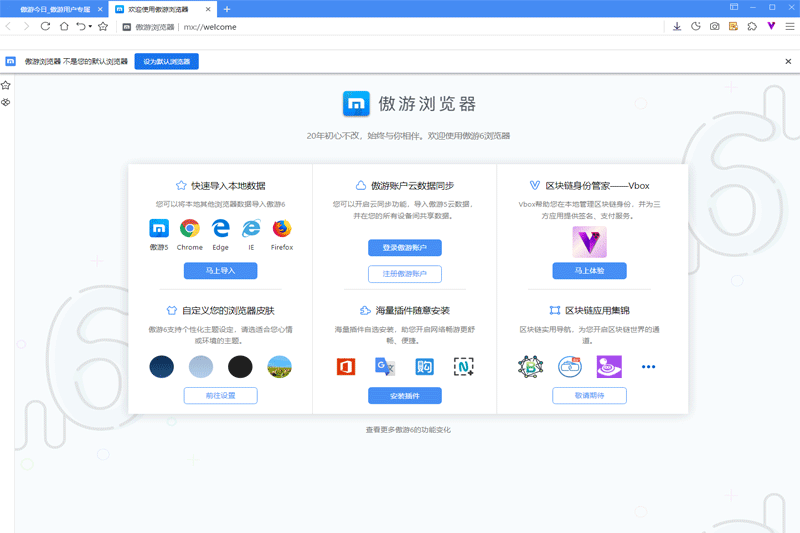The width and height of the screenshot is (800, 533).
Task: Reload the current page
Action: 46,27
